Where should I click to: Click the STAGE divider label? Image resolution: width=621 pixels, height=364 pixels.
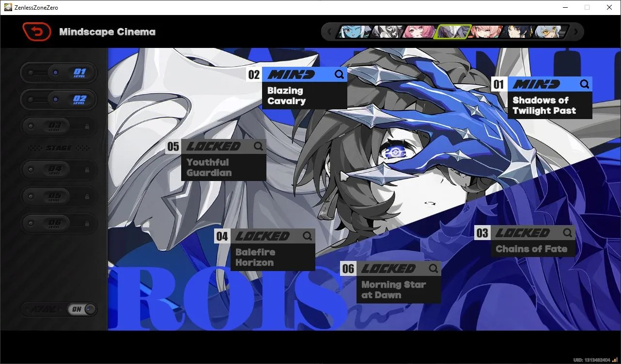pyautogui.click(x=59, y=148)
